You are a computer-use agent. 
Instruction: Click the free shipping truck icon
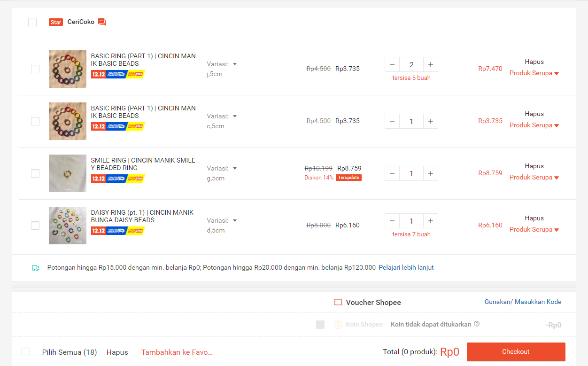(x=36, y=268)
